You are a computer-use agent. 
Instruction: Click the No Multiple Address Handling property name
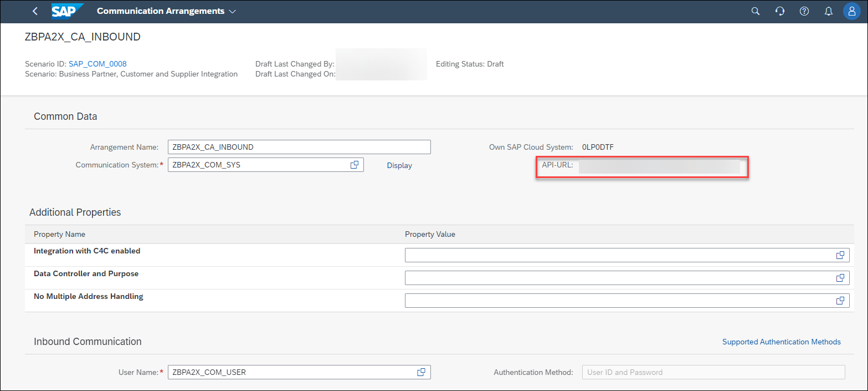(89, 296)
